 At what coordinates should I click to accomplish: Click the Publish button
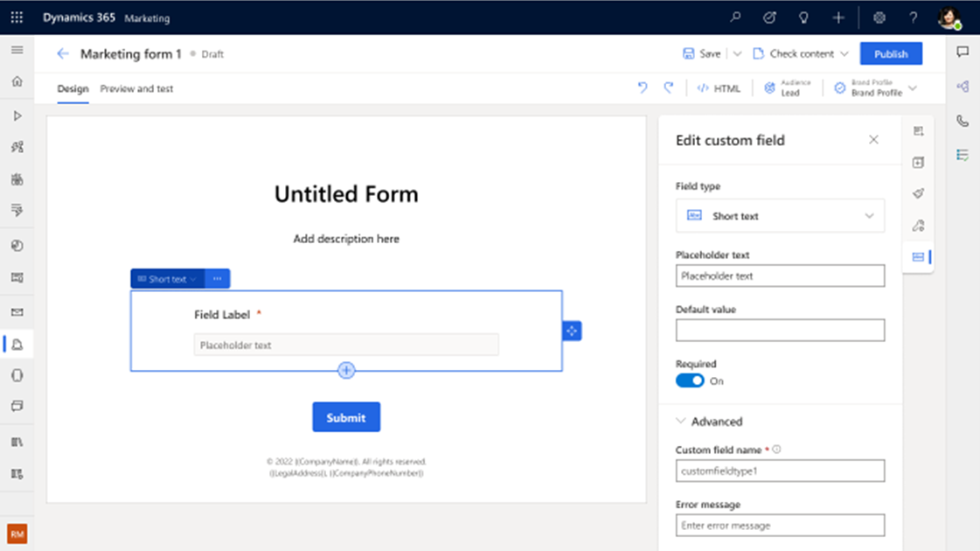click(x=891, y=53)
